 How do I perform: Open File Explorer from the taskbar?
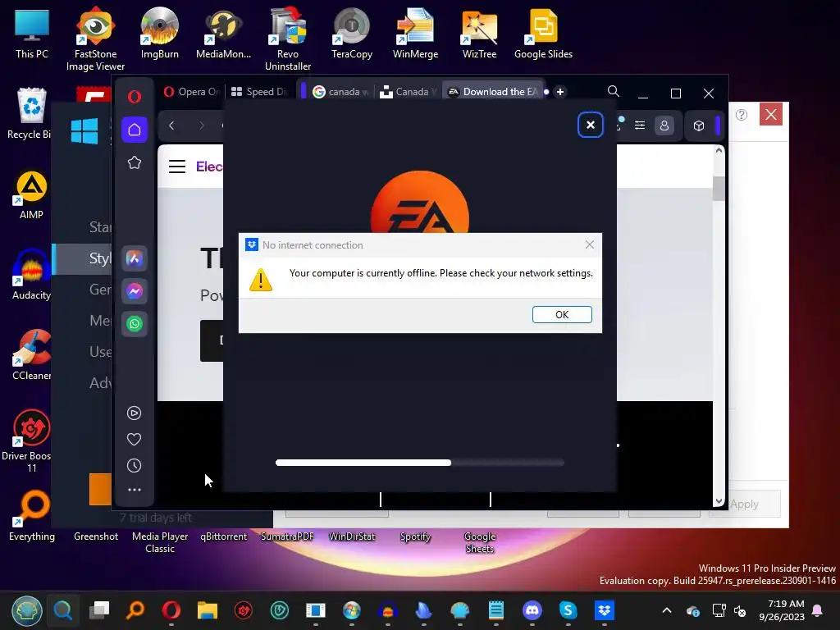208,610
